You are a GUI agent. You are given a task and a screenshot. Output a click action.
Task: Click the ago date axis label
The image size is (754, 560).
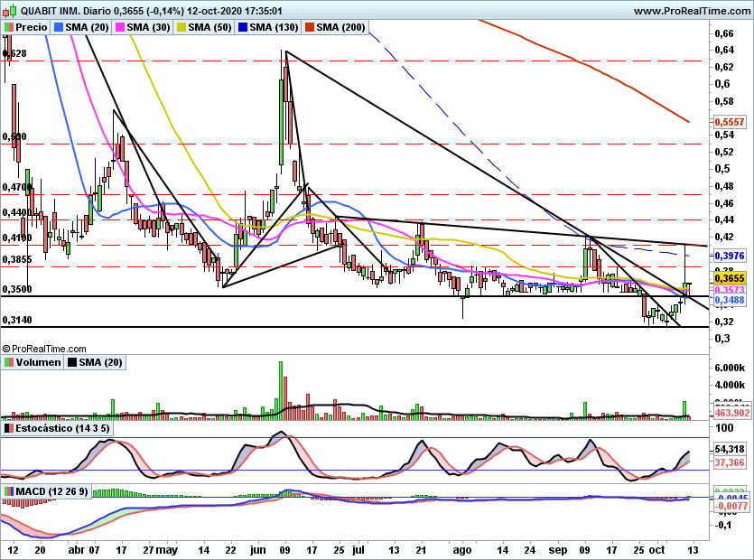[462, 550]
